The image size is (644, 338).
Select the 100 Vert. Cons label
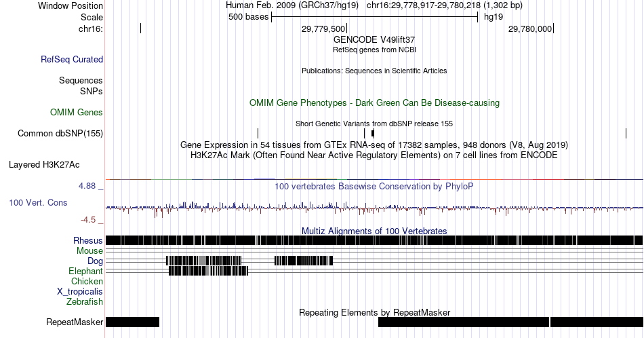click(38, 202)
